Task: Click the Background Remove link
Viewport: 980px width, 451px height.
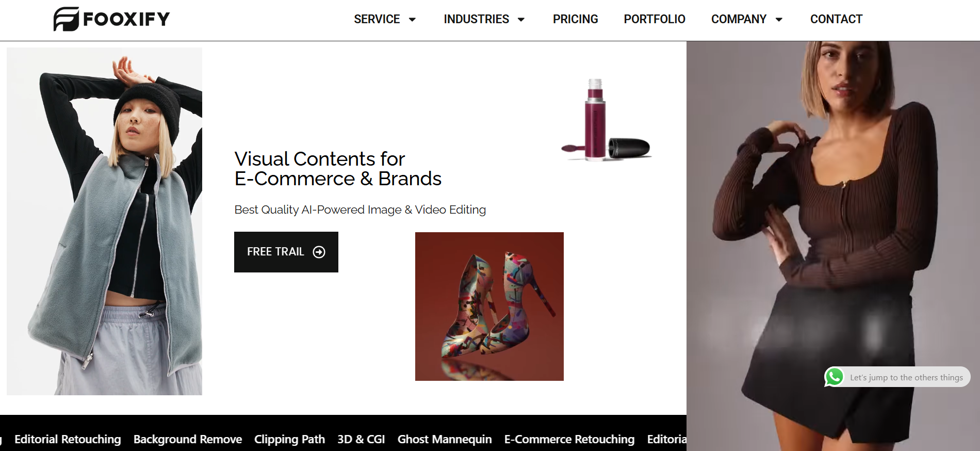Action: (188, 439)
